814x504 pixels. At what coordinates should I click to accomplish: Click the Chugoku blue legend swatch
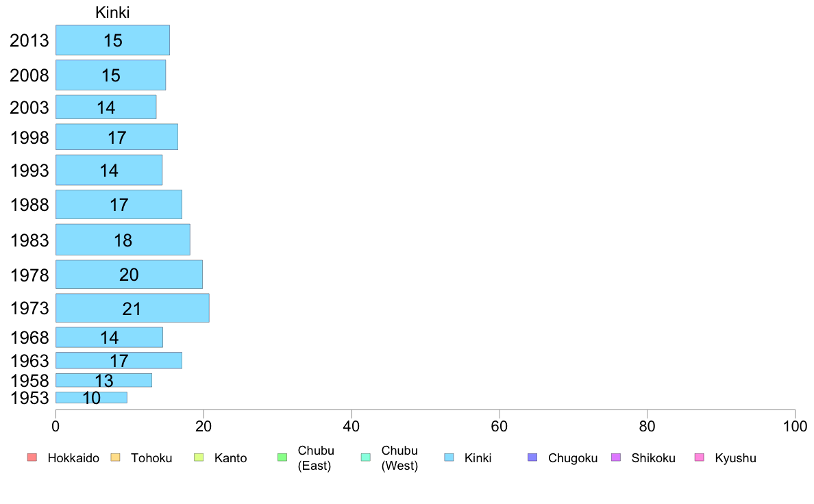click(532, 457)
